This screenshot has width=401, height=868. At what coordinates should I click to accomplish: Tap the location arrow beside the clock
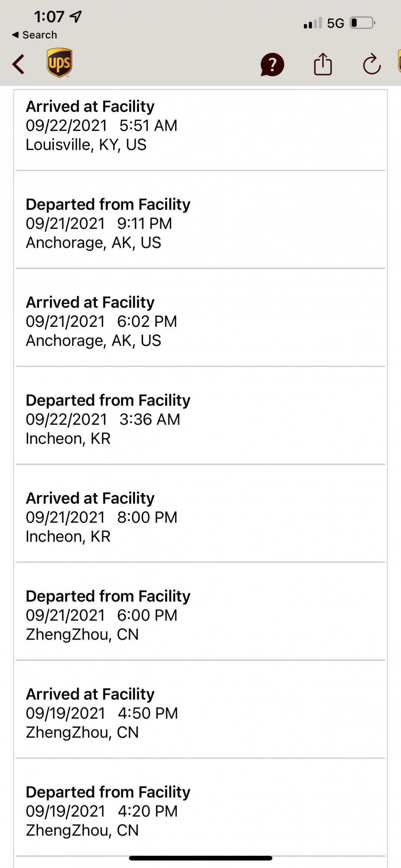[76, 17]
